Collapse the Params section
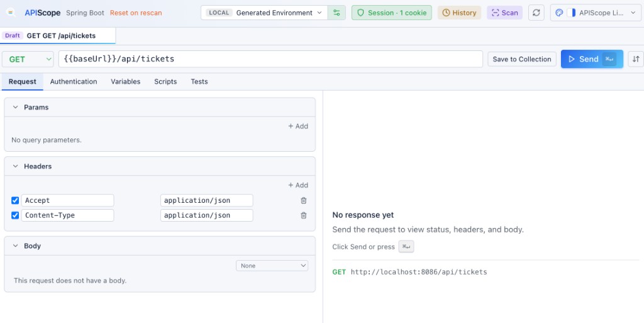Image resolution: width=644 pixels, height=323 pixels. (x=15, y=107)
